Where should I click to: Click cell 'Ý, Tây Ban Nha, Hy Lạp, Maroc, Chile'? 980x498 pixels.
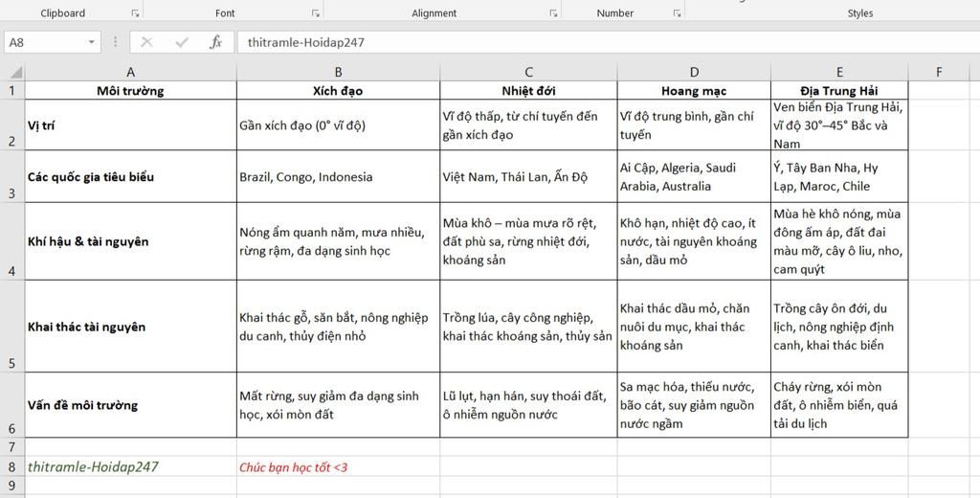tap(839, 176)
